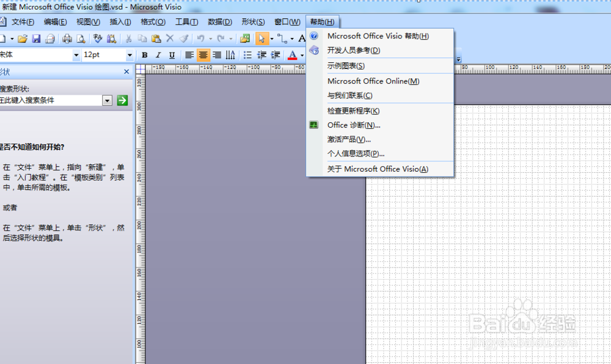Image resolution: width=611 pixels, height=364 pixels.
Task: Increase indent of text
Action: coord(276,55)
